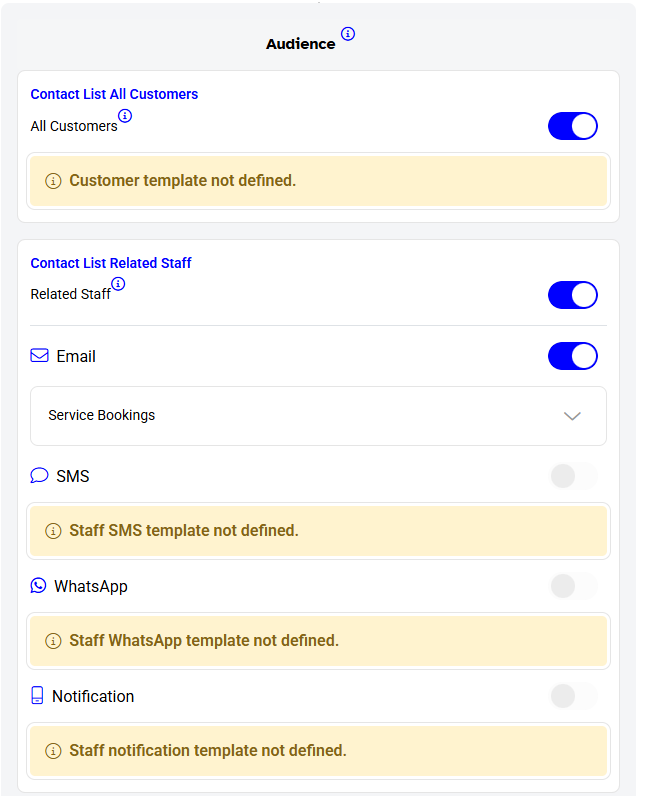Open Contact List All Customers link
The height and width of the screenshot is (796, 654).
(x=114, y=94)
